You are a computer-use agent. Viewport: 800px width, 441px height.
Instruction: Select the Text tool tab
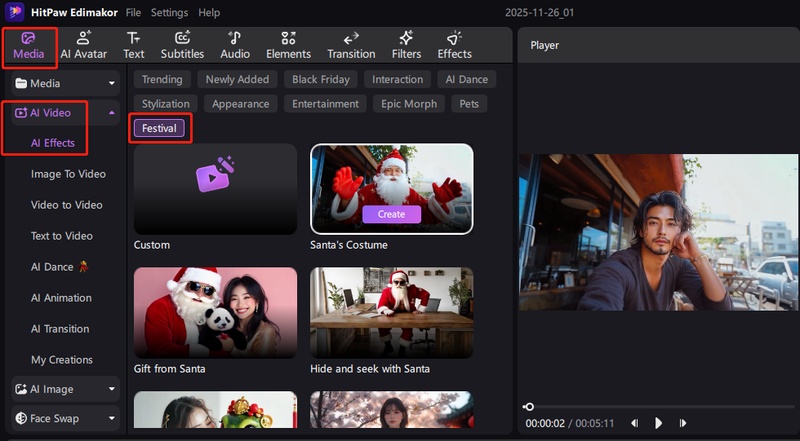(x=134, y=45)
